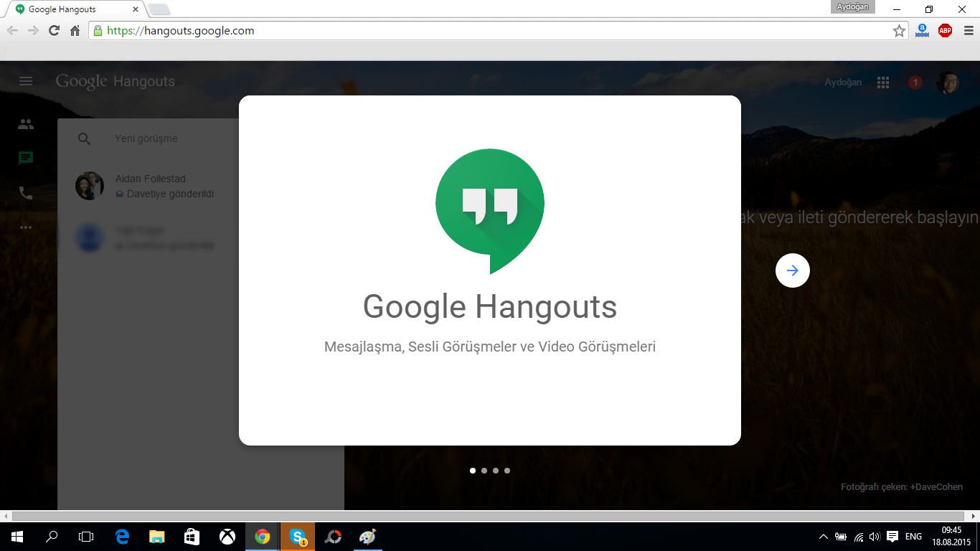Bookmark the page with star icon

coord(899,31)
